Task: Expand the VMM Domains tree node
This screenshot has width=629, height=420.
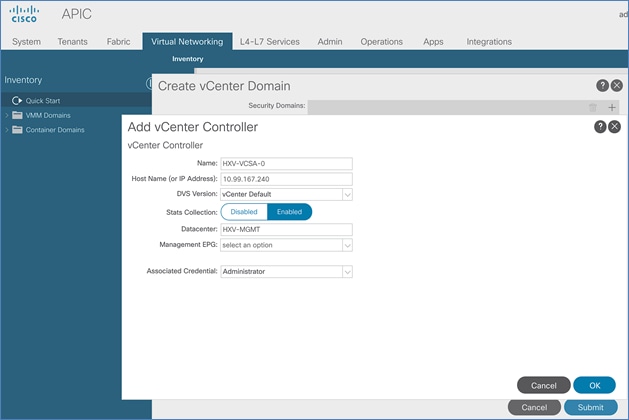Action: pos(6,115)
